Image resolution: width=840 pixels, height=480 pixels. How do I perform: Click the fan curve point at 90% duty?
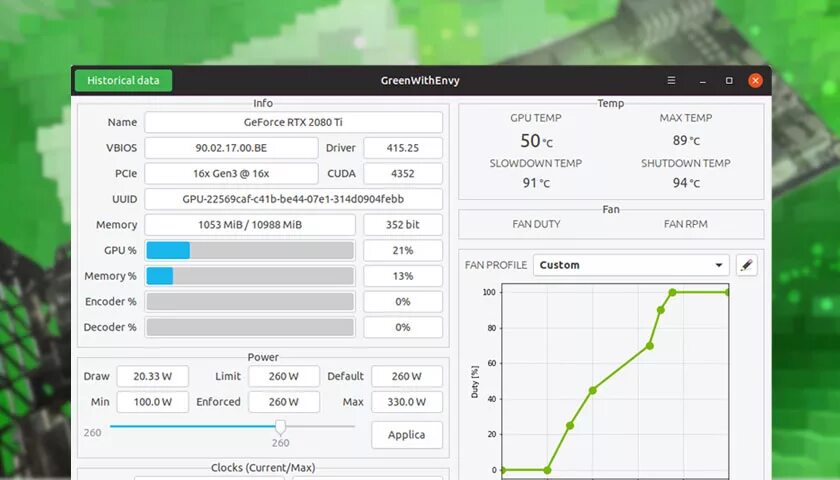(x=661, y=310)
